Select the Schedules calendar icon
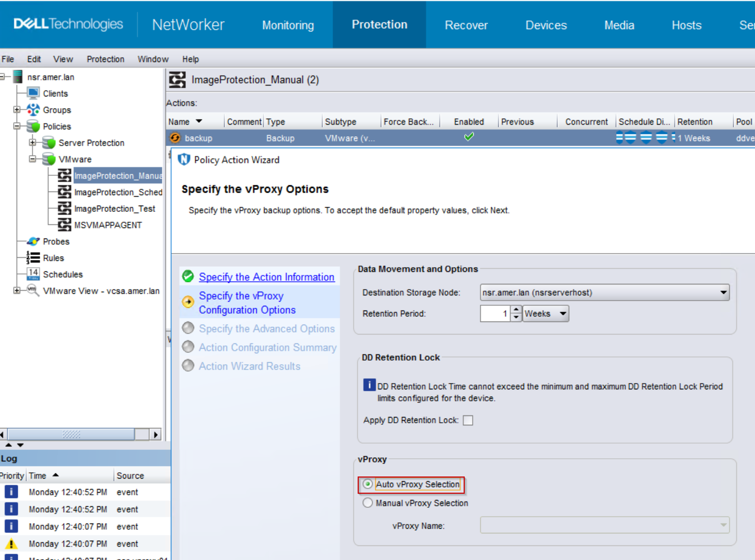 pyautogui.click(x=34, y=274)
